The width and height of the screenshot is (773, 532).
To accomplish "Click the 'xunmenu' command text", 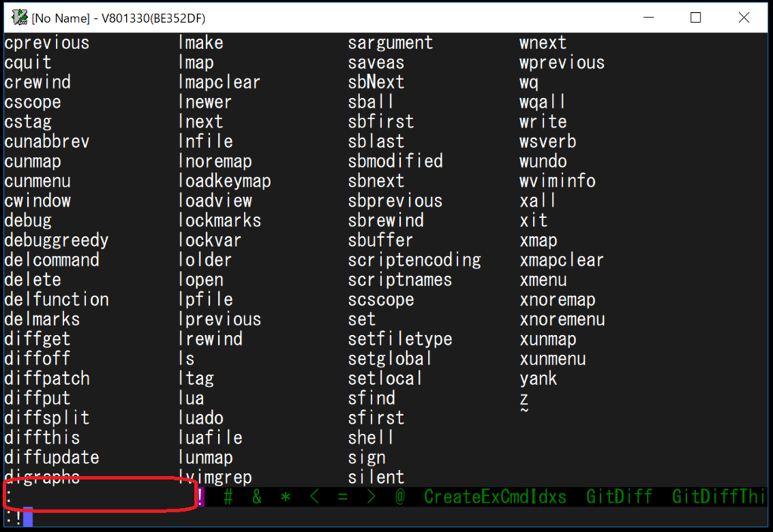I will [x=553, y=358].
